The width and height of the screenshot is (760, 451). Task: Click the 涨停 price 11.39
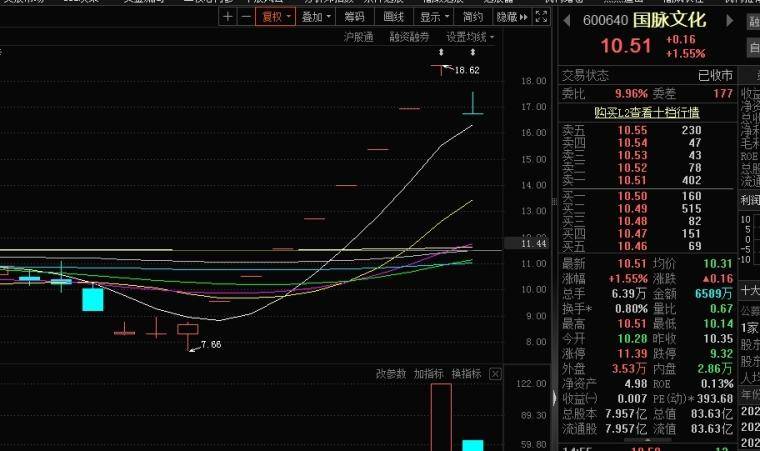pyautogui.click(x=632, y=354)
